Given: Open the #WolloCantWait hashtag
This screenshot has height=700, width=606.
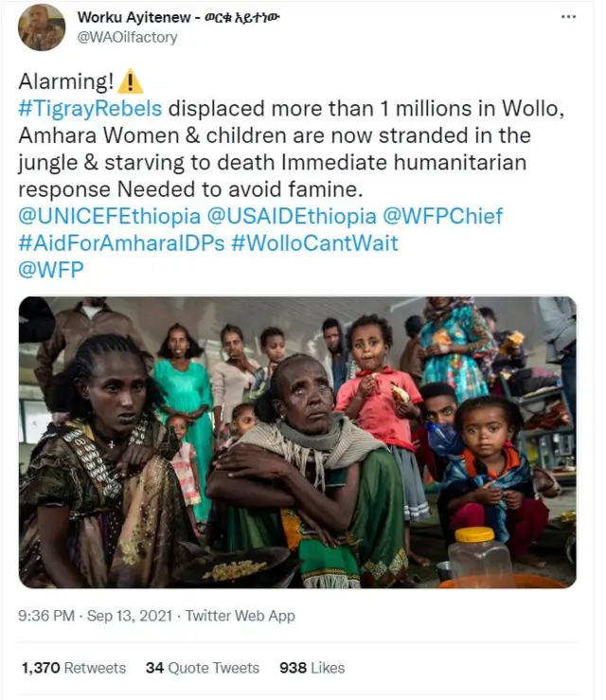Looking at the screenshot, I should point(314,243).
